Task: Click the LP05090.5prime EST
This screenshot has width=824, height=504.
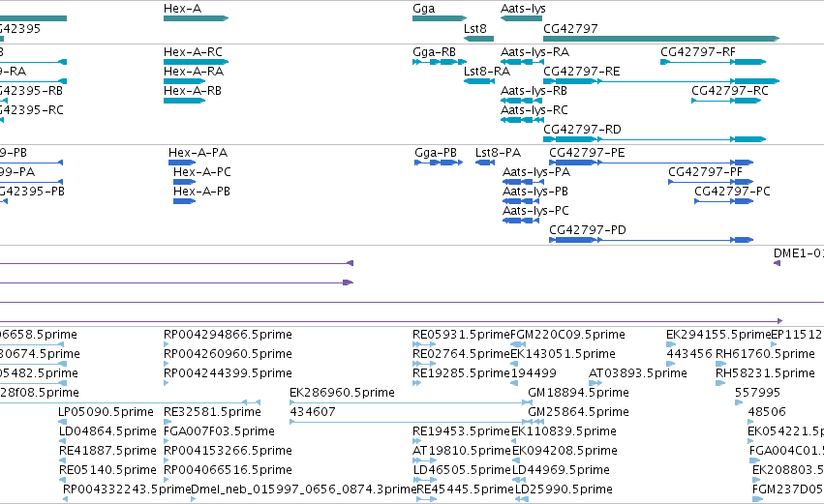Action: click(x=62, y=422)
